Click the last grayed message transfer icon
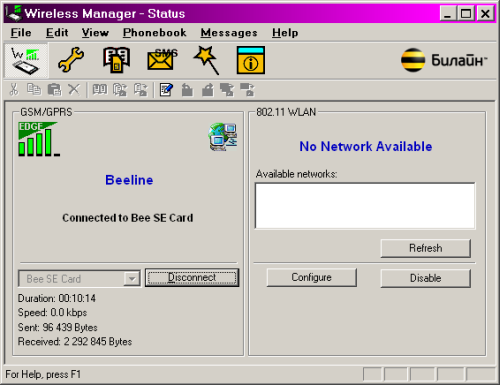 pos(248,90)
